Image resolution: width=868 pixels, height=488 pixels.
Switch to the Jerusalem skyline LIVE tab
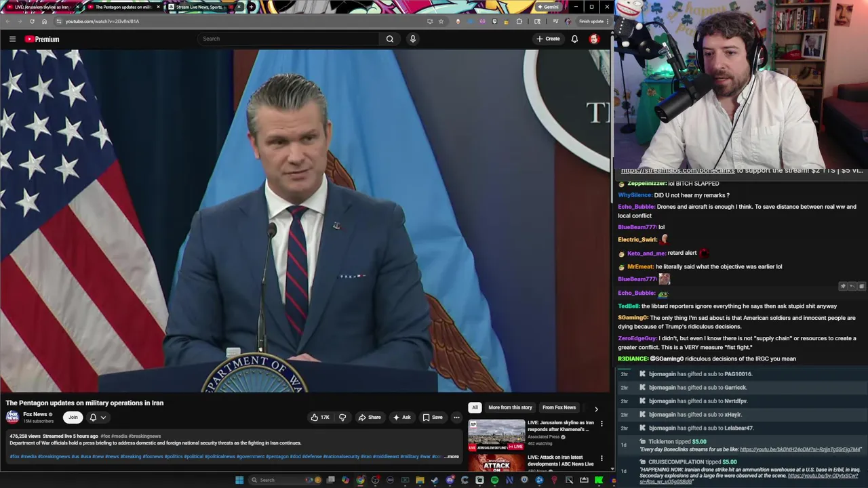click(x=42, y=7)
